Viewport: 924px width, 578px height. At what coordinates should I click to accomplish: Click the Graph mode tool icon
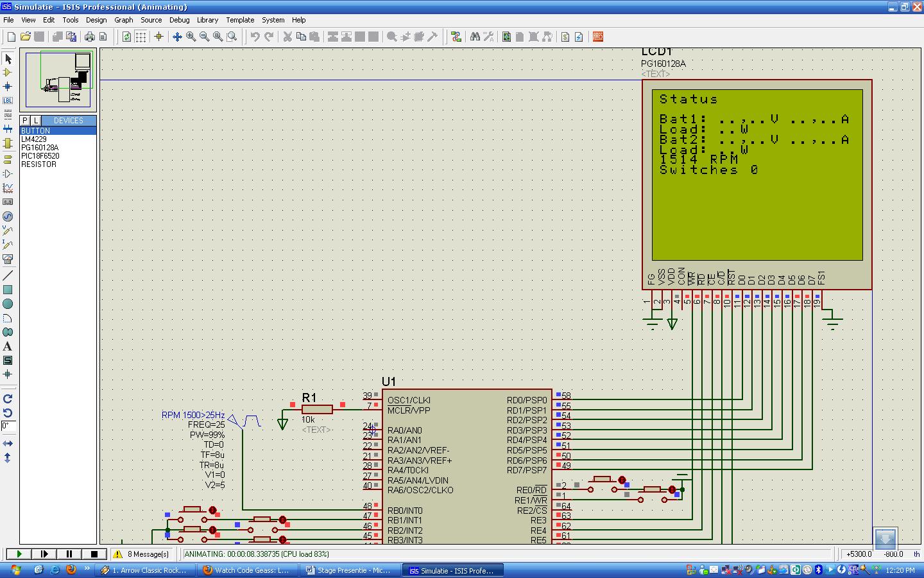pos(8,188)
